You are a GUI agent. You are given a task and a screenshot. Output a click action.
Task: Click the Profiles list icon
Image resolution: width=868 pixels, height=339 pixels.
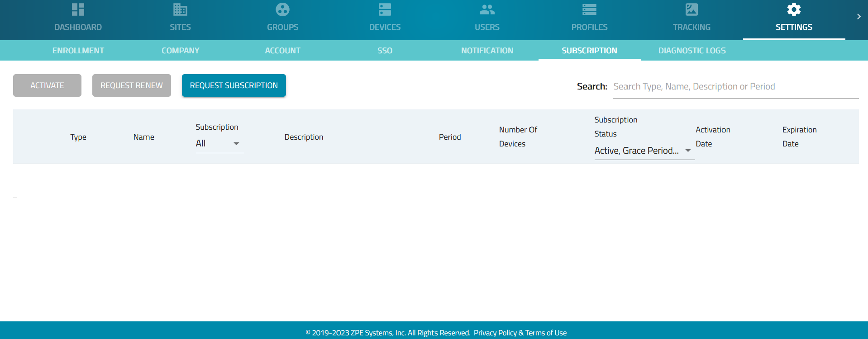click(x=589, y=9)
